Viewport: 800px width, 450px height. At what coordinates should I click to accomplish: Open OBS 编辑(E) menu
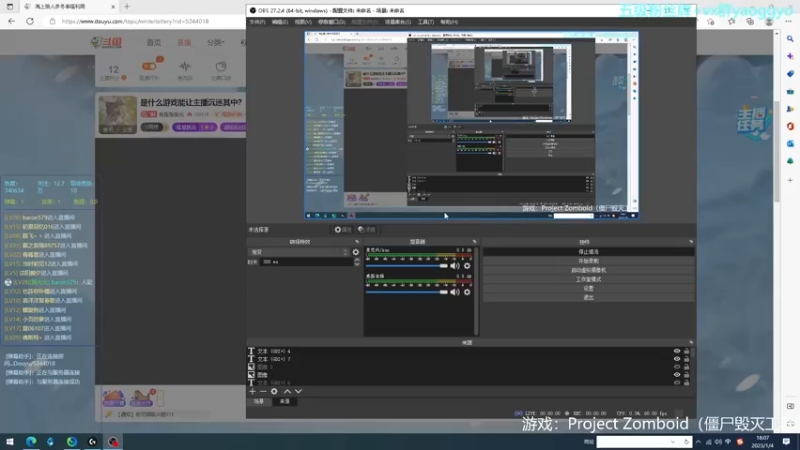280,22
